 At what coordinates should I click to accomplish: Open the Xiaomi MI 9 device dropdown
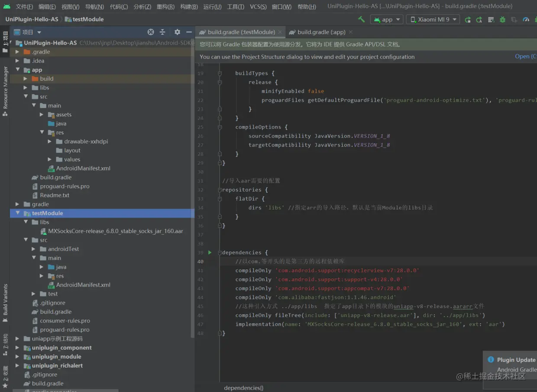pyautogui.click(x=433, y=19)
